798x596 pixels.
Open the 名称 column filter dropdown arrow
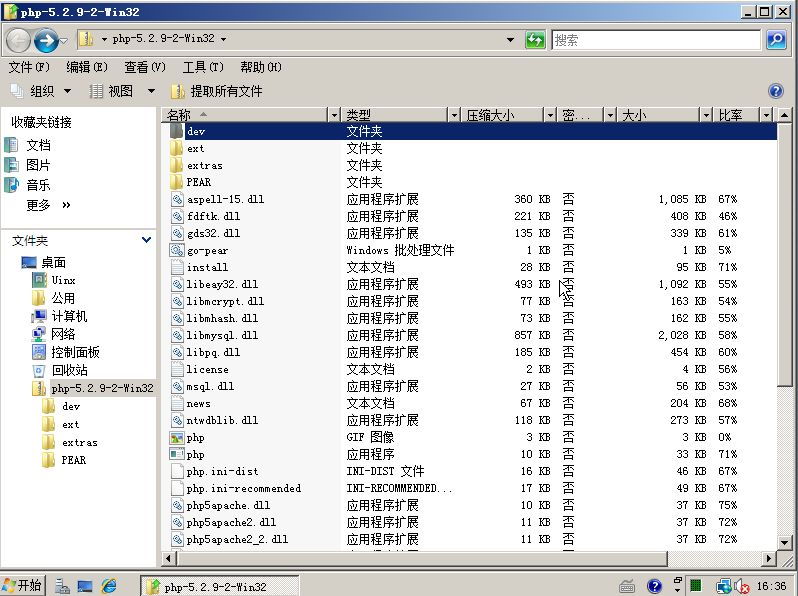[335, 115]
